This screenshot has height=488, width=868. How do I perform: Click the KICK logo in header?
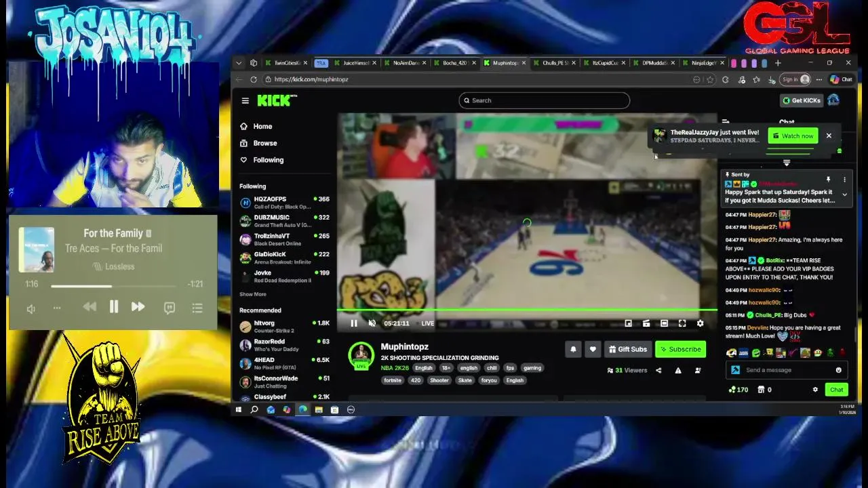tap(277, 100)
